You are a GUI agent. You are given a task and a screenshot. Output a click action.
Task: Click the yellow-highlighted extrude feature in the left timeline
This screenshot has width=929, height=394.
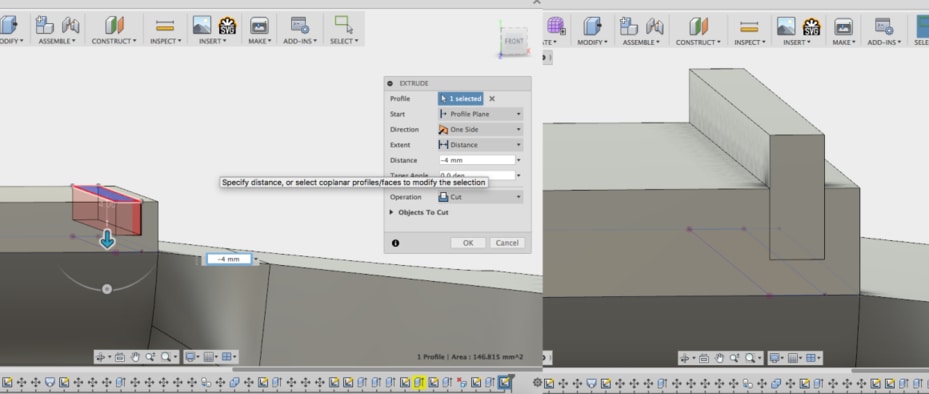(x=419, y=382)
